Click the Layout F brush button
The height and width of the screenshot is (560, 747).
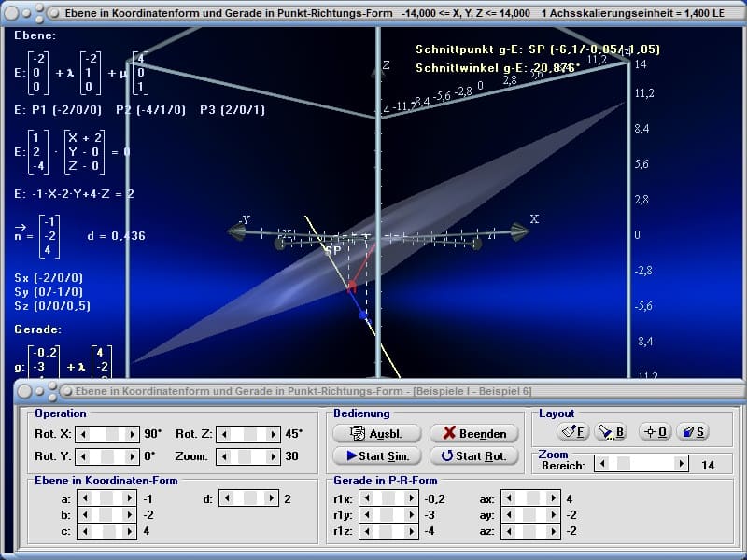[x=573, y=432]
